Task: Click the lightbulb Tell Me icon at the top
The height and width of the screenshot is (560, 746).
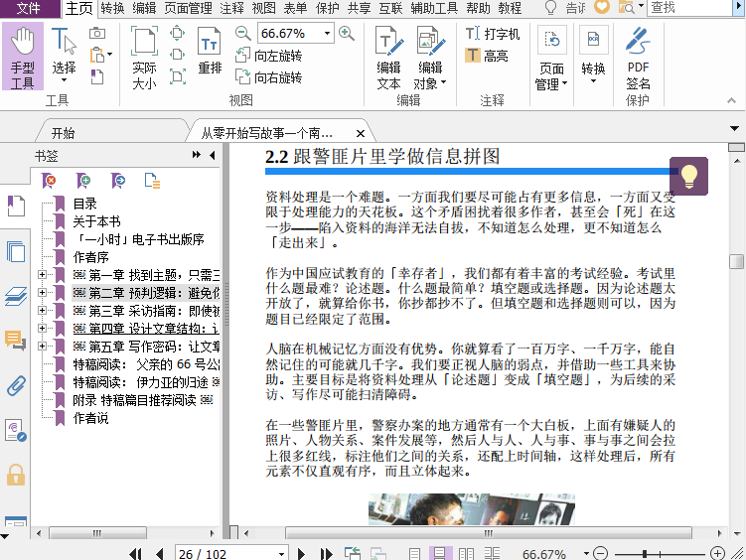Action: point(550,8)
